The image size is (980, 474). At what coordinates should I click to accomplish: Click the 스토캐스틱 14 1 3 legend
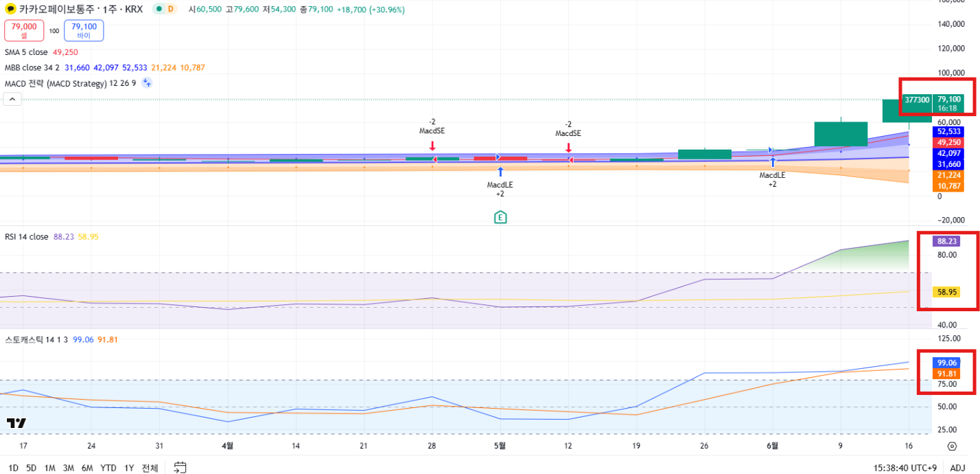click(x=37, y=339)
